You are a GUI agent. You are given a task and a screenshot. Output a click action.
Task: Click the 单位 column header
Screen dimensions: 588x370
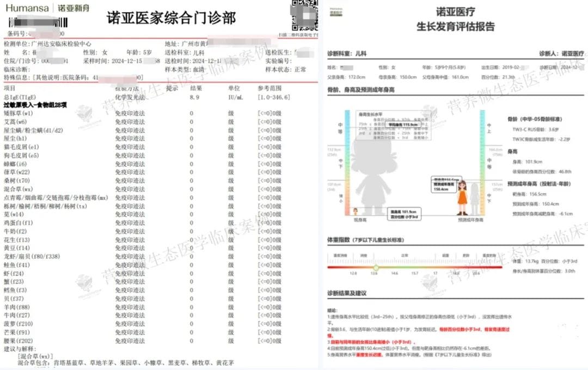(234, 88)
